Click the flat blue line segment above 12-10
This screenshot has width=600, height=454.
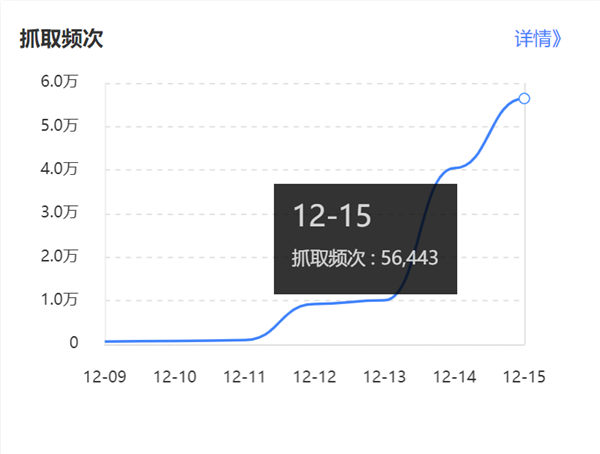175,341
